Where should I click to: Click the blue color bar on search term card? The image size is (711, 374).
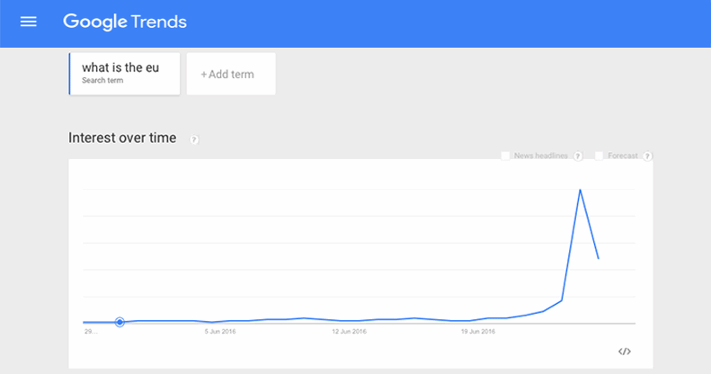[x=69, y=73]
